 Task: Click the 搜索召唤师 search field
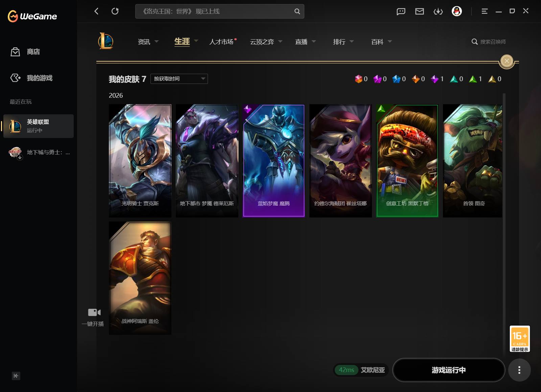[x=489, y=42]
